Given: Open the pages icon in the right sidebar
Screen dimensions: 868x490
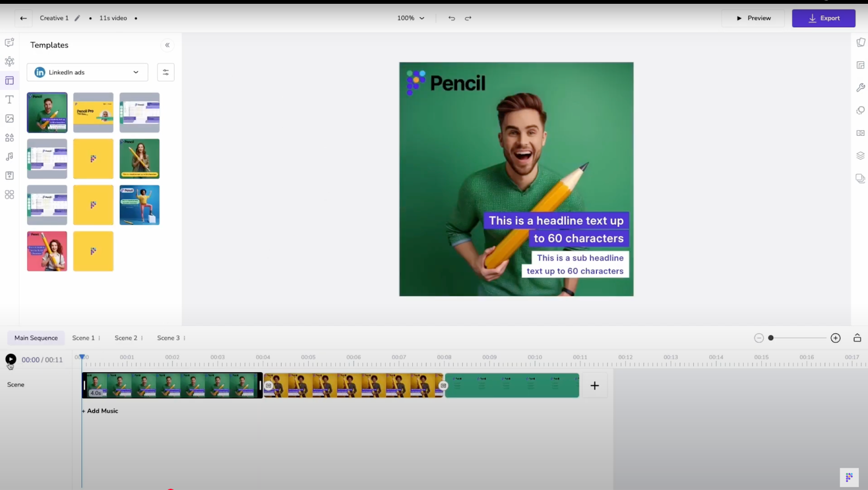Looking at the screenshot, I should click(860, 42).
